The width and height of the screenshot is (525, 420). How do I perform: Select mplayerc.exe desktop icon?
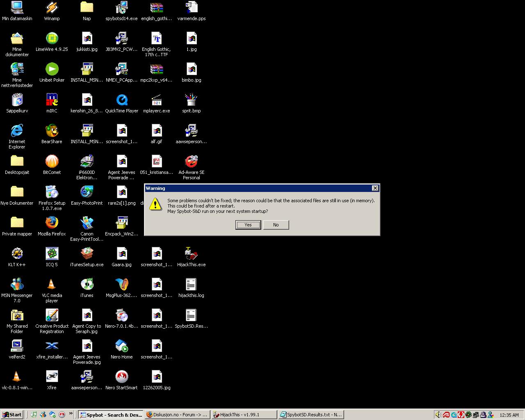[156, 103]
